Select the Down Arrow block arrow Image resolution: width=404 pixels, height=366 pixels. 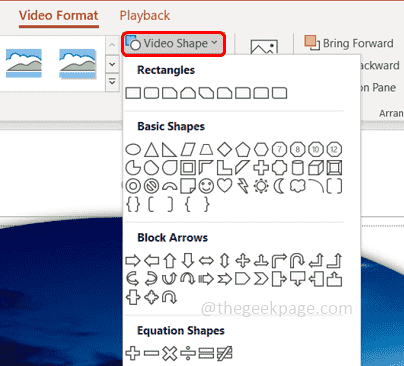pos(188,260)
